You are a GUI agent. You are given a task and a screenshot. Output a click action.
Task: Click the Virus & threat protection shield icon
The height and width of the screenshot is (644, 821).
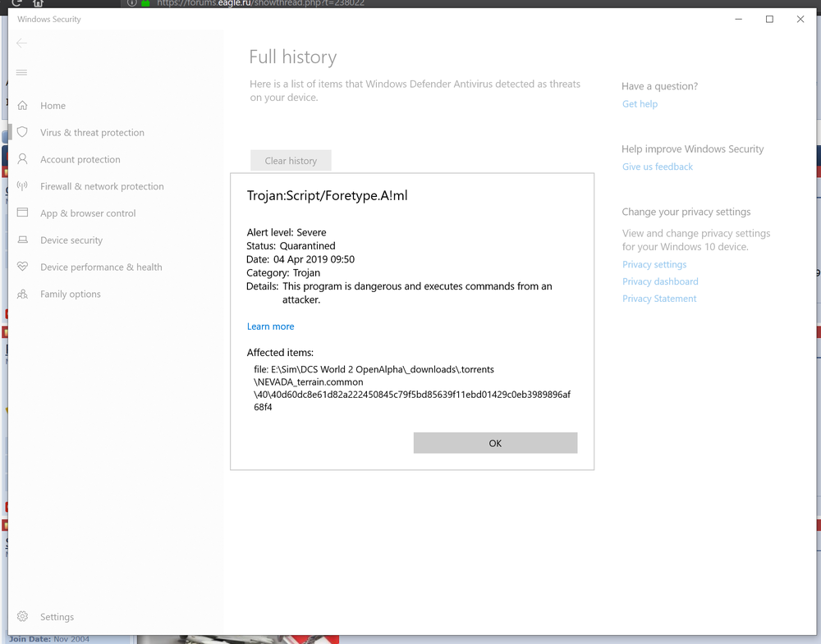22,132
